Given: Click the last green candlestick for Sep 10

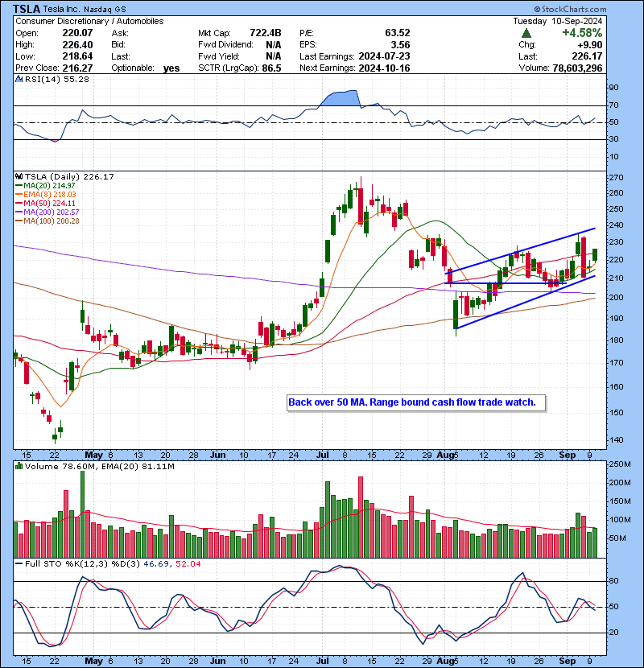Looking at the screenshot, I should coord(595,255).
